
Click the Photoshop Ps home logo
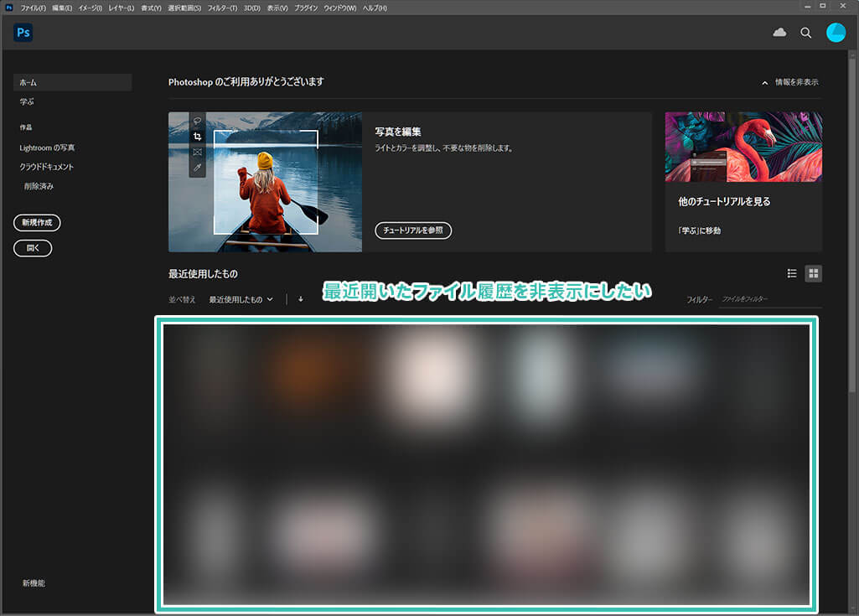(x=23, y=33)
